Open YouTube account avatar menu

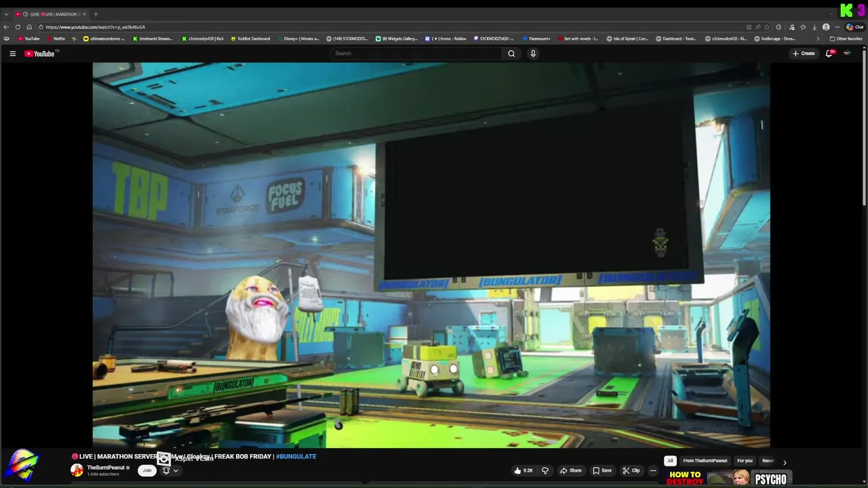point(847,54)
